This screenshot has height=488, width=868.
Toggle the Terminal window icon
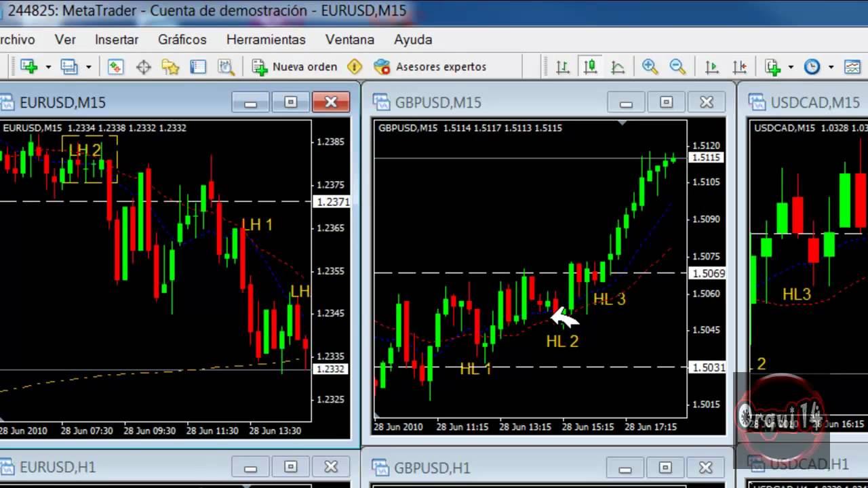[x=198, y=66]
